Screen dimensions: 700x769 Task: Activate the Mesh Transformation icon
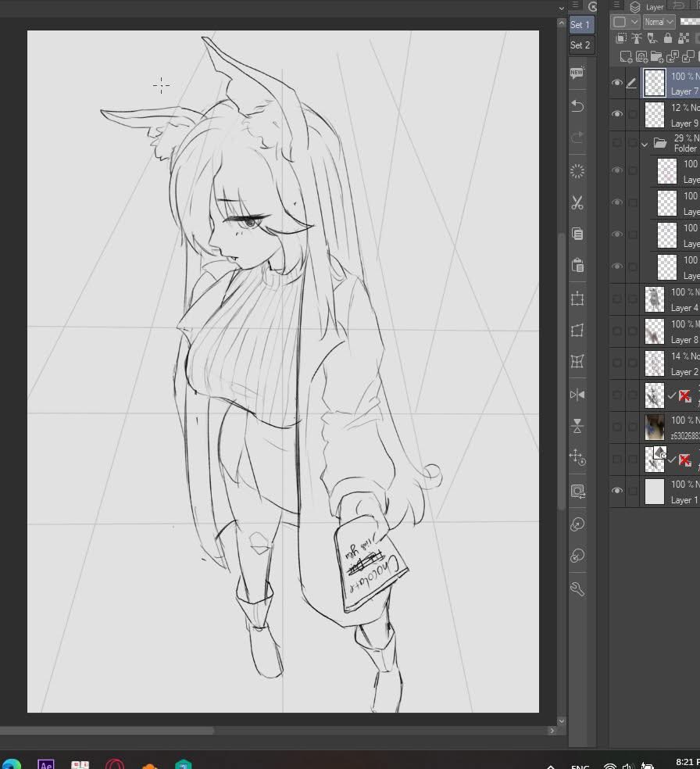(577, 362)
